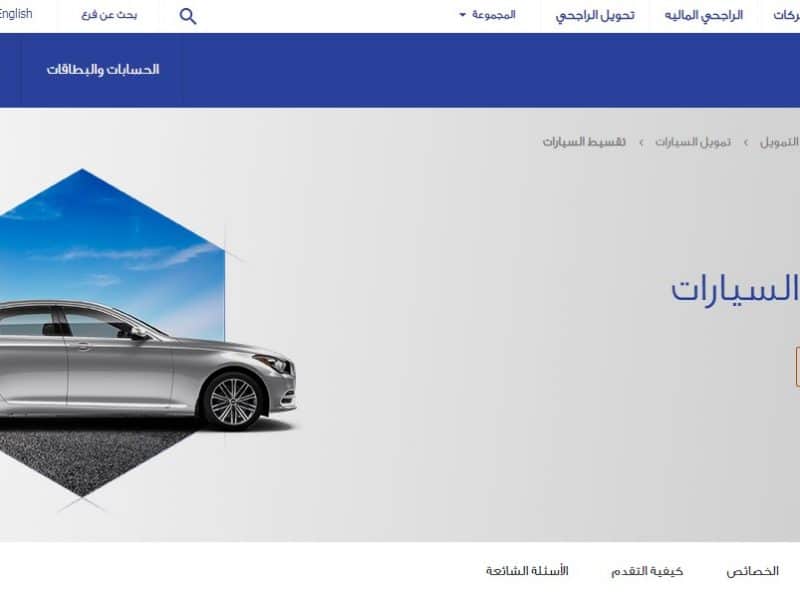Click the orange outlined button at right edge
This screenshot has height=600, width=800.
point(797,366)
